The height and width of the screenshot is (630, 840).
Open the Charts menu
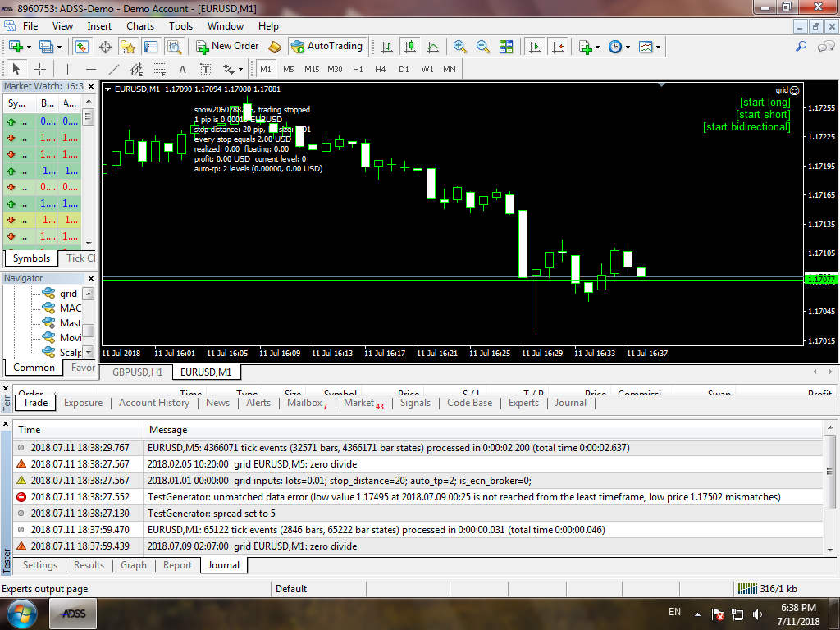click(139, 26)
